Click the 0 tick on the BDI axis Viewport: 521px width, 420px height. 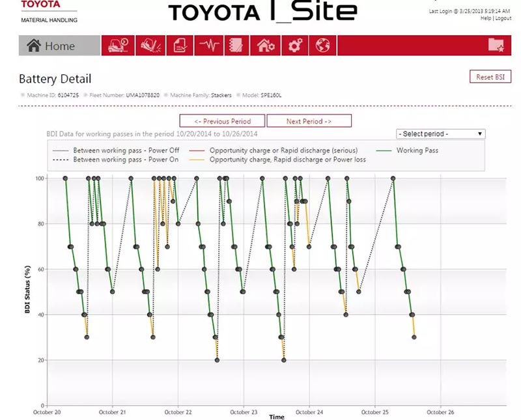42,406
